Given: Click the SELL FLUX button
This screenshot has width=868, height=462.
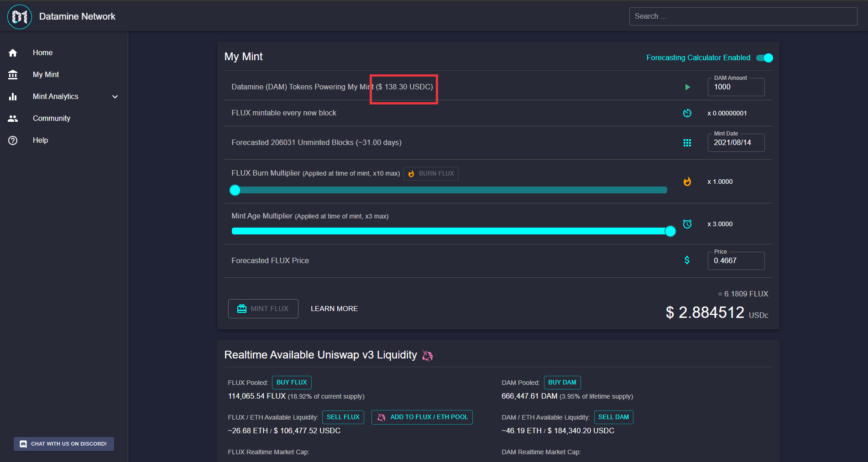Looking at the screenshot, I should 343,417.
